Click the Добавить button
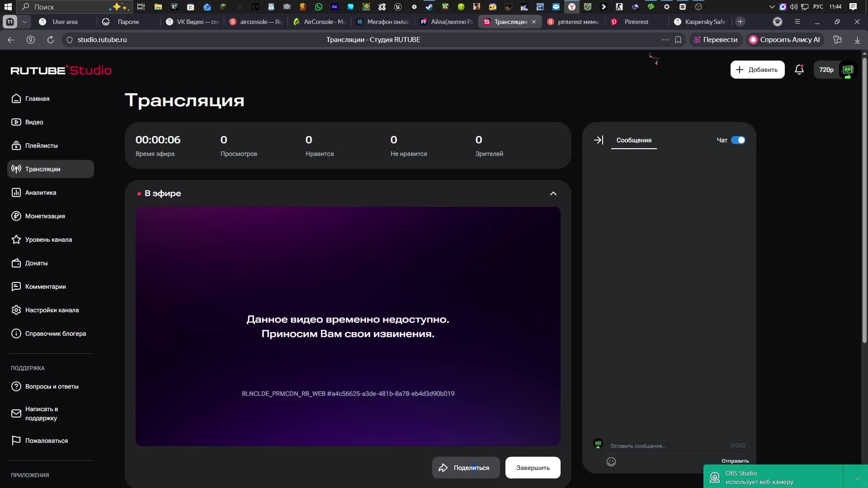This screenshot has height=488, width=868. click(x=757, y=70)
